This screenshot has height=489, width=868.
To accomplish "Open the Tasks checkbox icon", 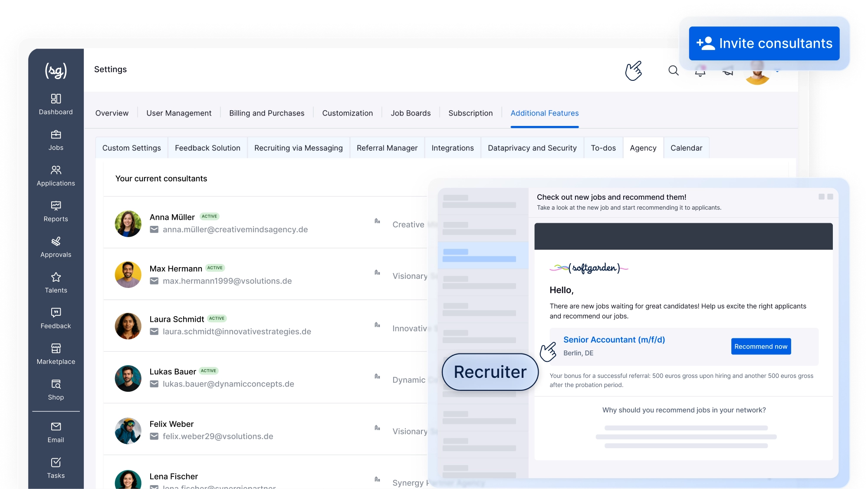I will click(56, 463).
